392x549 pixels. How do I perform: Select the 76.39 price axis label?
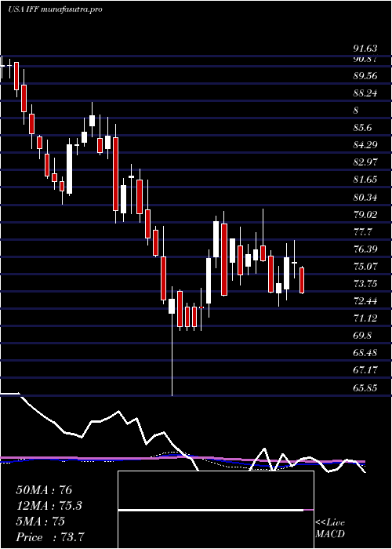pos(365,249)
